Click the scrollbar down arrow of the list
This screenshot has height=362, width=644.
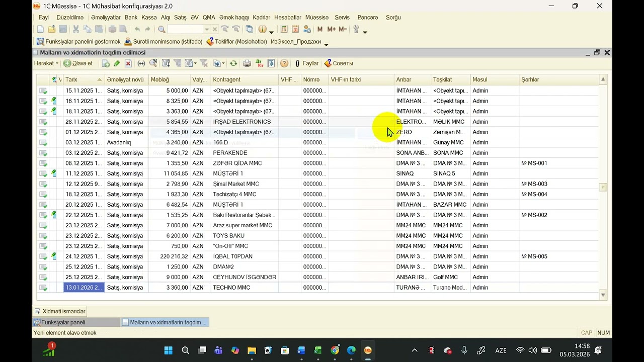pyautogui.click(x=603, y=295)
